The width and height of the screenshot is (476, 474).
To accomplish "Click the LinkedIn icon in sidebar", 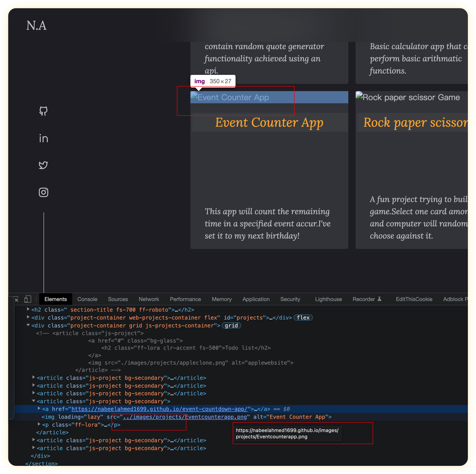I will pyautogui.click(x=44, y=138).
